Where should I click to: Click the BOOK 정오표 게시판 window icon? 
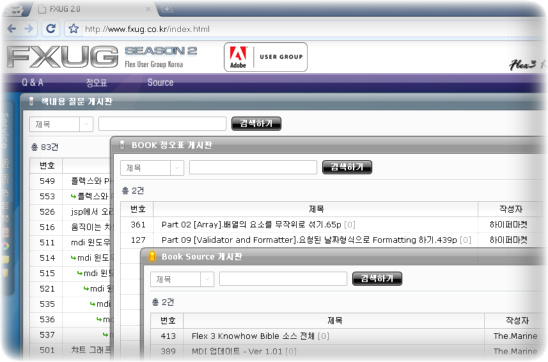pos(122,145)
